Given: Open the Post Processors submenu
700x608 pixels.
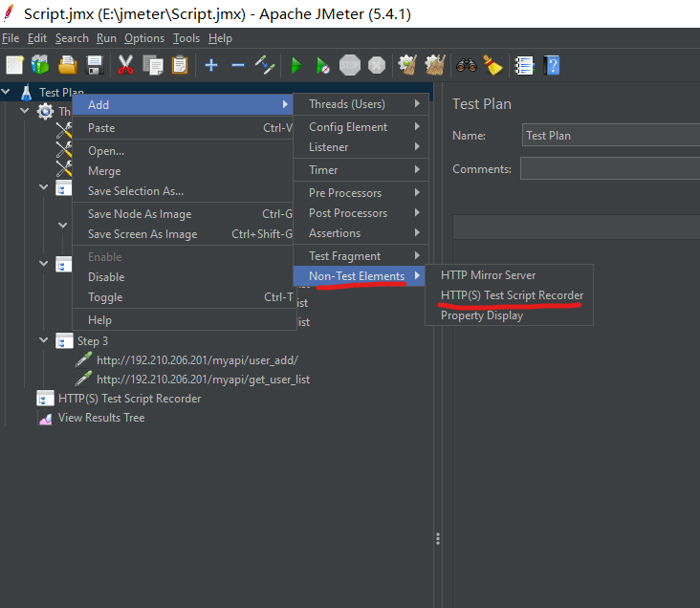Looking at the screenshot, I should (x=361, y=213).
